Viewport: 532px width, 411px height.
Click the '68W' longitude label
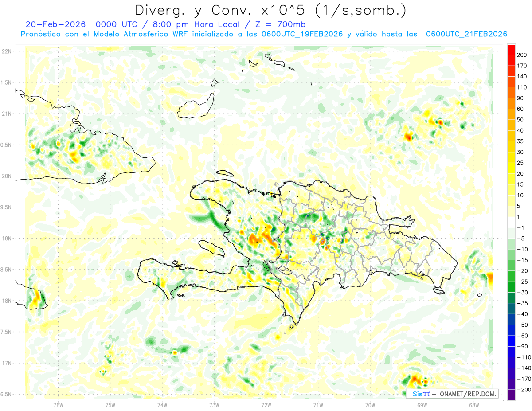474,405
